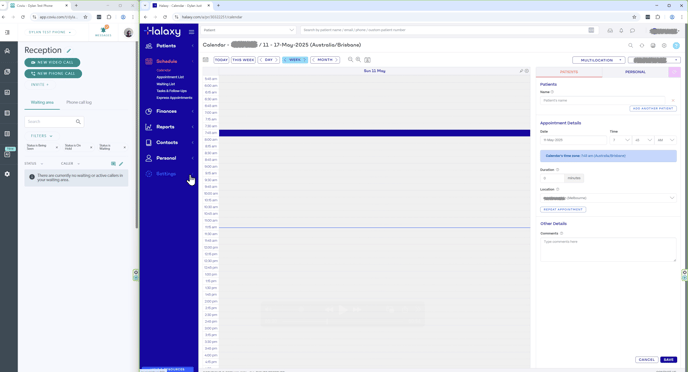Viewport: 688px width, 372px height.
Task: Click the blue 7:45 am appointment block
Action: click(x=374, y=133)
